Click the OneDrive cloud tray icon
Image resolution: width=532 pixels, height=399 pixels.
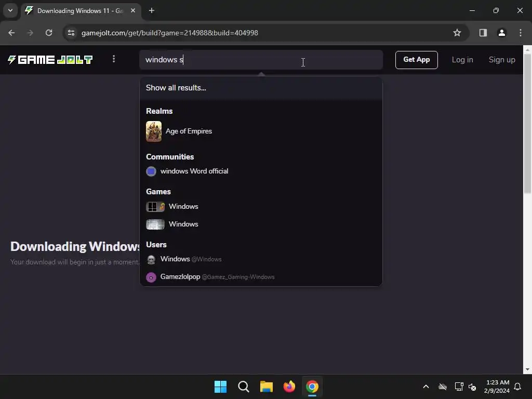click(443, 387)
